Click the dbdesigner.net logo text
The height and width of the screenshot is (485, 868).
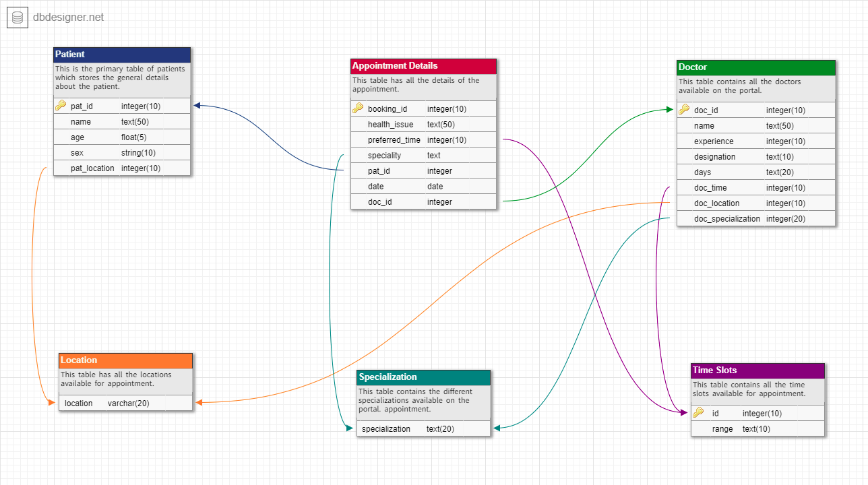[68, 18]
